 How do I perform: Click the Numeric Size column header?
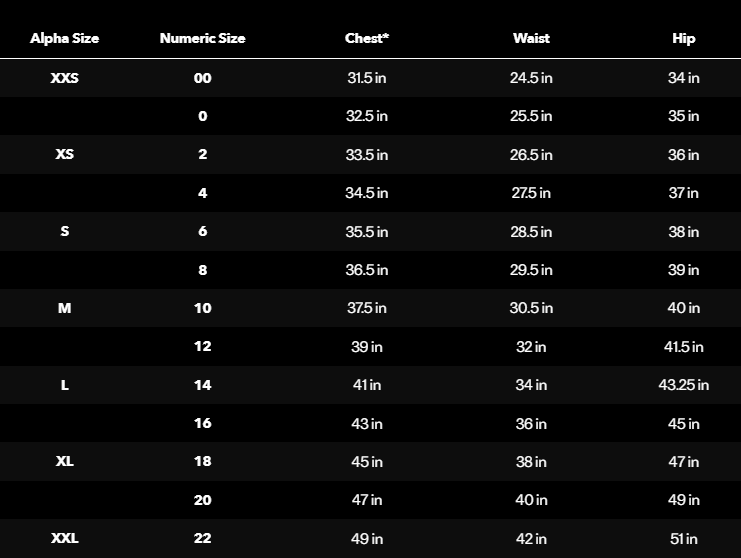(202, 39)
